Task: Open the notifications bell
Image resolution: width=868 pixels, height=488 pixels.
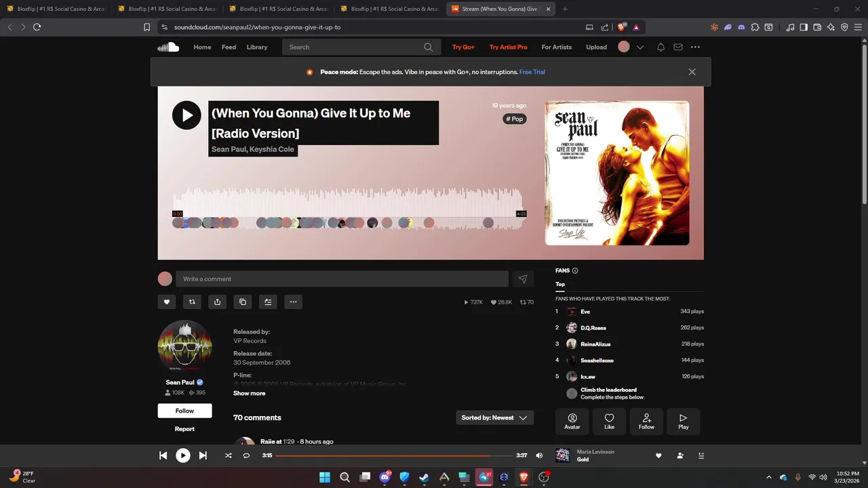Action: (660, 47)
